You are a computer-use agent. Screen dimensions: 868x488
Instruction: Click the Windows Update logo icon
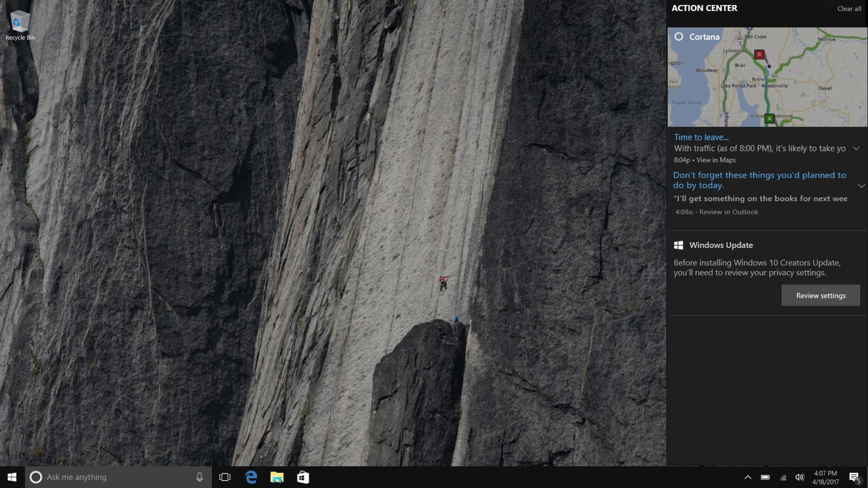pyautogui.click(x=679, y=245)
